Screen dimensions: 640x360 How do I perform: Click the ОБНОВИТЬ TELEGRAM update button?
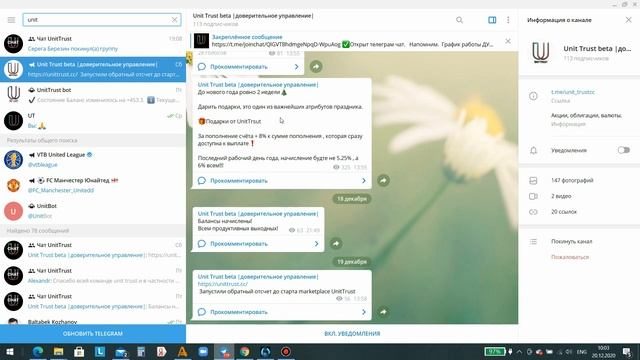pos(93,333)
